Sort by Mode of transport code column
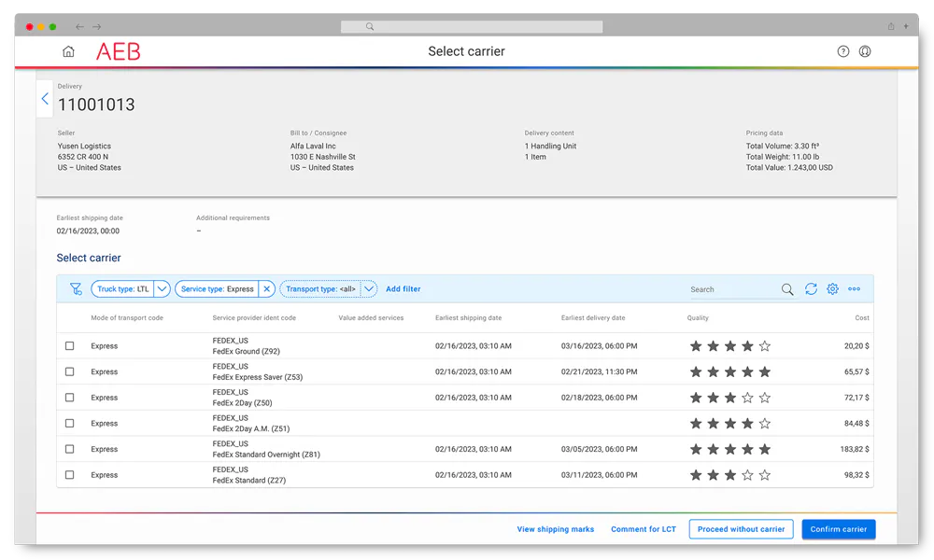 tap(127, 317)
